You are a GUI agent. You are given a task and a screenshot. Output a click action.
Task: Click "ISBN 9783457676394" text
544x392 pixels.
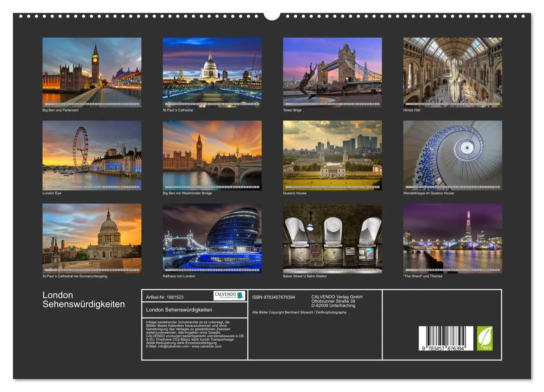point(274,297)
